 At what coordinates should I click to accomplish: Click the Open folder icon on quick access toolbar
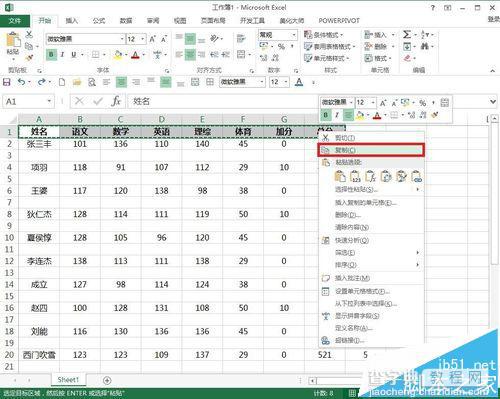77,82
